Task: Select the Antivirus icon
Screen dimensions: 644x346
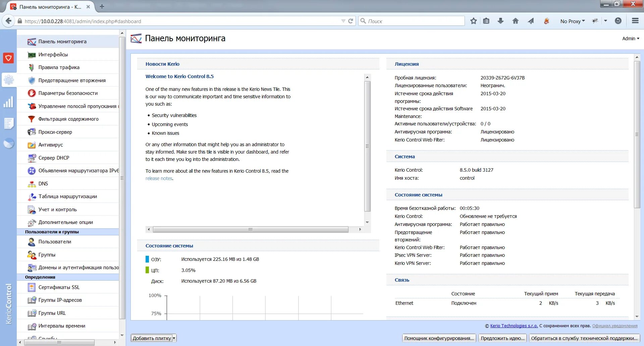Action: 32,145
